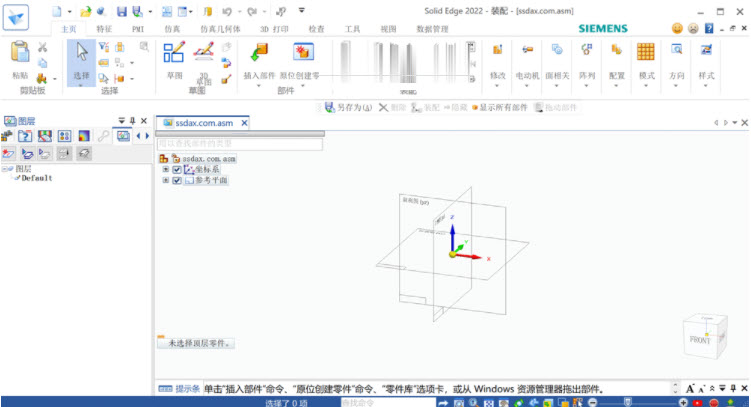751x407 pixels.
Task: Click 原位创建零件 (Create Part In-Place) icon
Action: (304, 52)
